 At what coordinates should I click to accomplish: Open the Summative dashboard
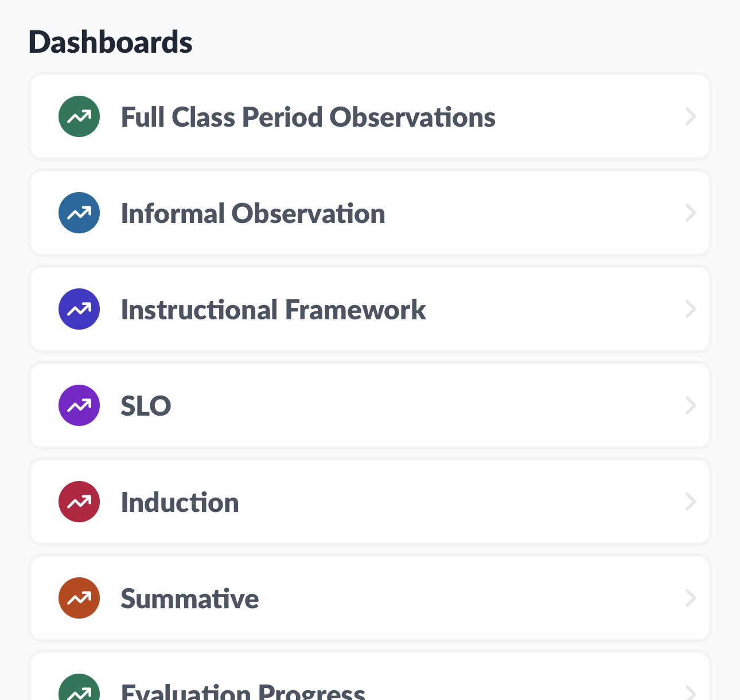[189, 598]
